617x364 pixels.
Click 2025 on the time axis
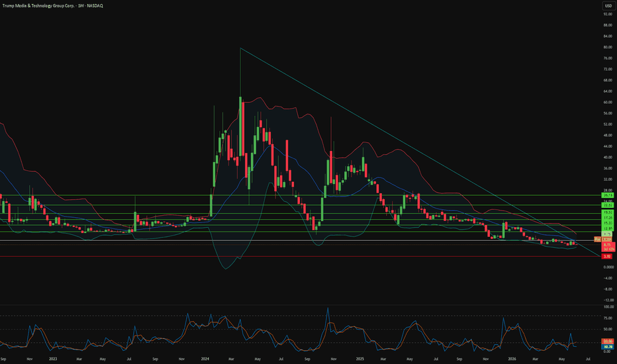point(359,359)
